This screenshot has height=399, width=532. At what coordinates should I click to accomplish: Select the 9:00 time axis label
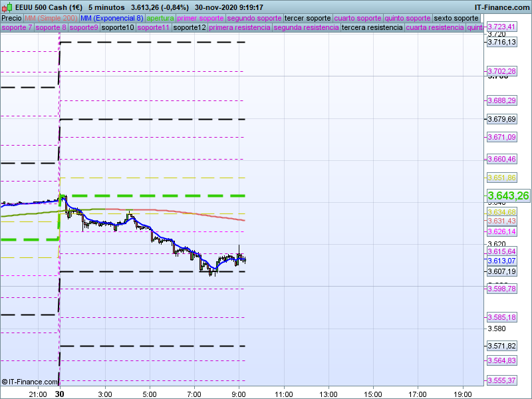pyautogui.click(x=239, y=394)
